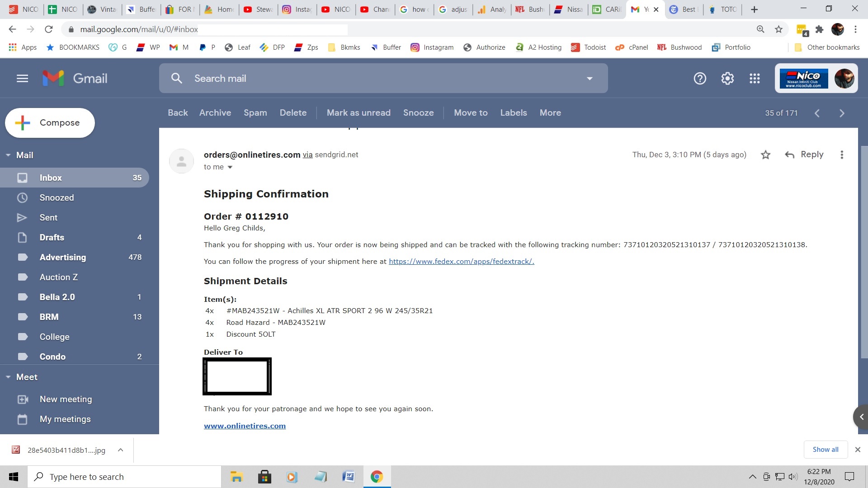
Task: Open the www.onlinetires.com link
Action: click(x=245, y=426)
